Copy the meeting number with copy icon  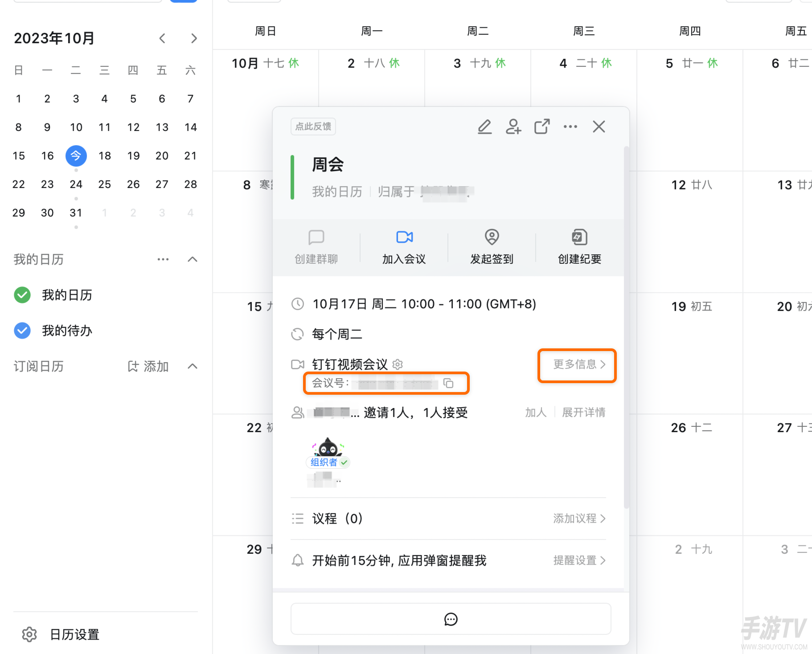tap(448, 383)
